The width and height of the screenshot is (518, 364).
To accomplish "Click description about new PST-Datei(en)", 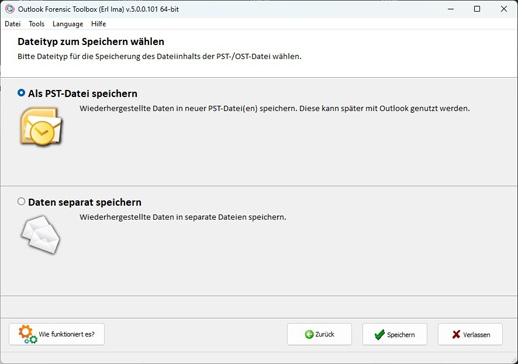I will (x=274, y=108).
